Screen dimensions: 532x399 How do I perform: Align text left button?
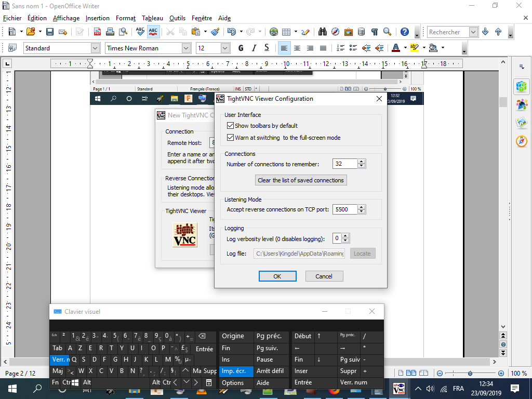tap(284, 48)
